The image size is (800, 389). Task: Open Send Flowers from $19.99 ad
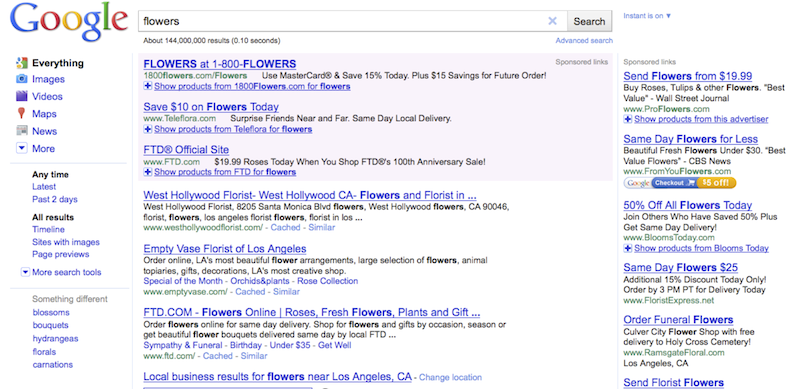pyautogui.click(x=688, y=76)
